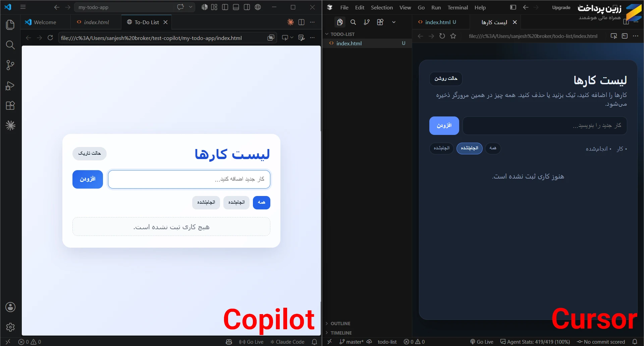Open Claude Code icon in VS Code activity bar
Screen dimensions: 644x346
(x=10, y=126)
